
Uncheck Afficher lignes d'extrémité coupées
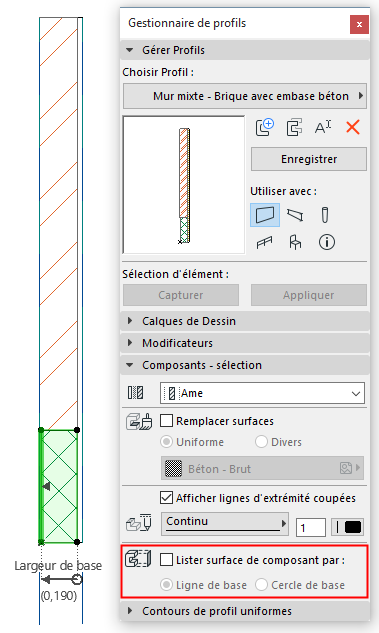tap(167, 498)
